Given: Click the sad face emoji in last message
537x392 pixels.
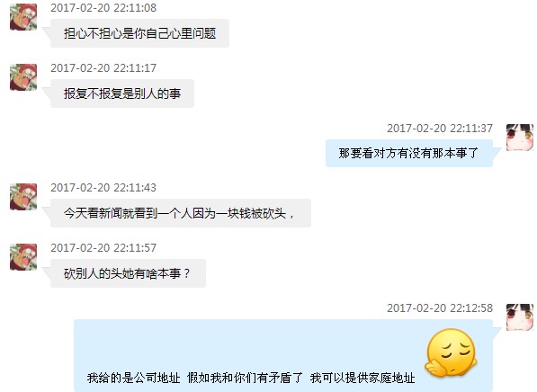Looking at the screenshot, I should (451, 352).
